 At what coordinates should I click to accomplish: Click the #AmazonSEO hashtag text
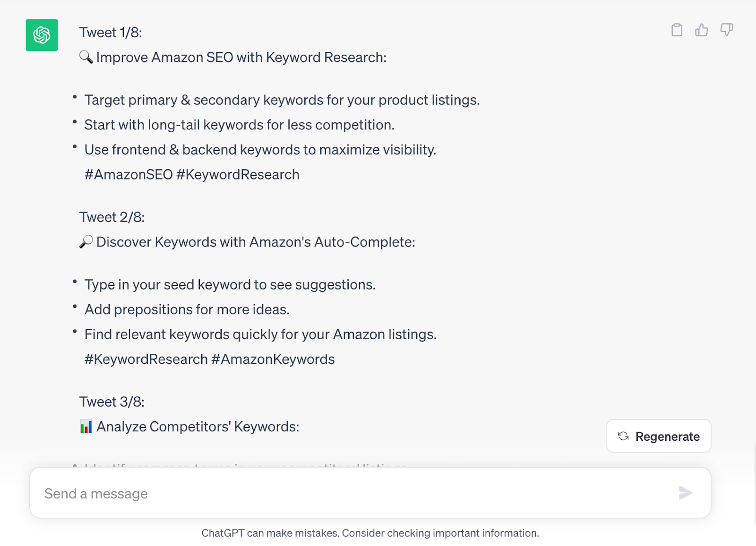(x=129, y=175)
